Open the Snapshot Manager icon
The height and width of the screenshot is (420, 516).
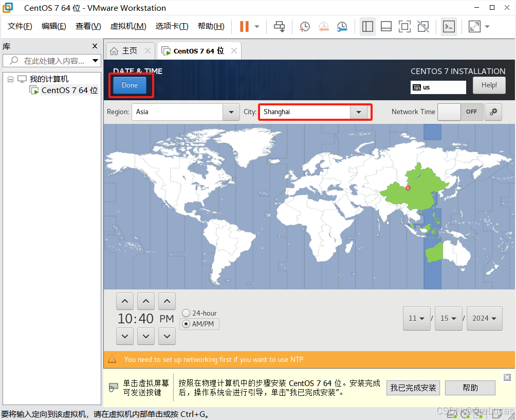point(342,26)
